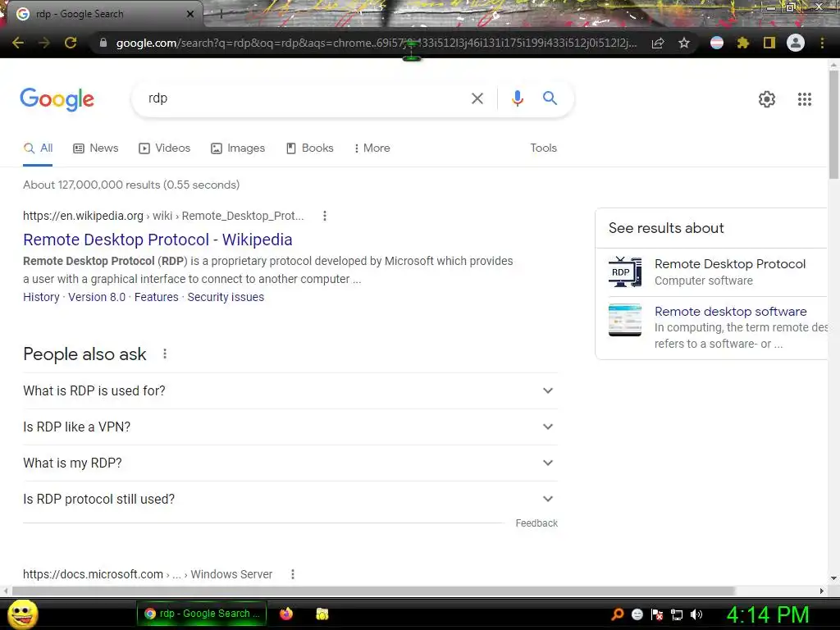Open Google apps grid

tap(805, 99)
